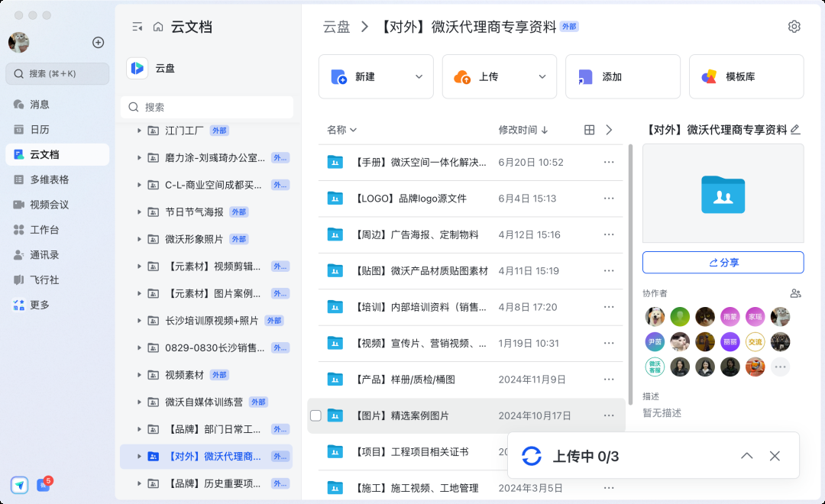
Task: Close the upload progress popup
Action: pyautogui.click(x=775, y=456)
